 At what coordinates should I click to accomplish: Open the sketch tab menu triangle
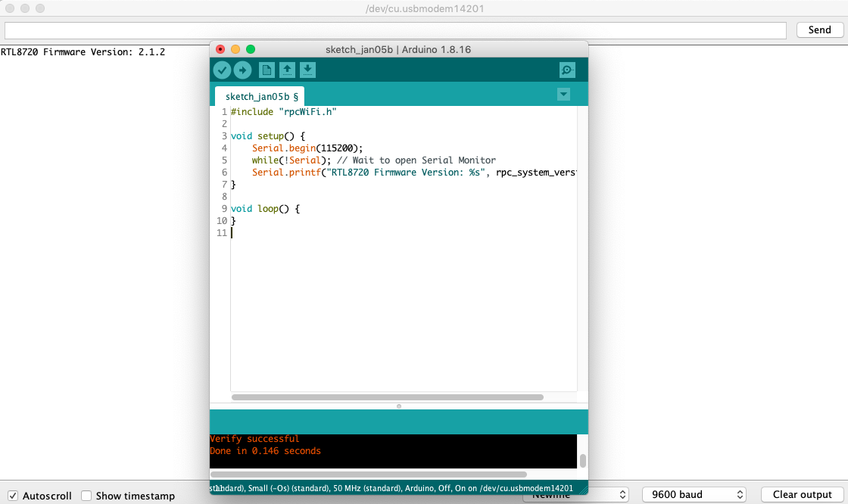(x=563, y=94)
